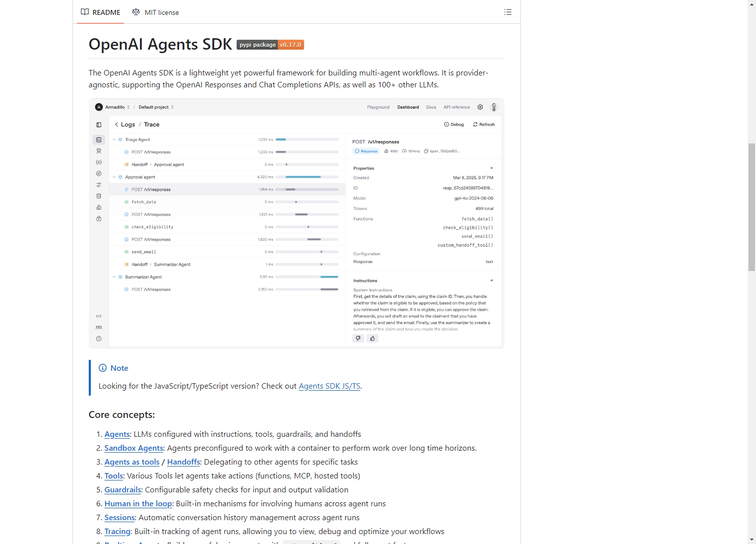Click the Refresh button in the trace screenshot
Viewport: 756px width, 544px height.
pyautogui.click(x=484, y=125)
